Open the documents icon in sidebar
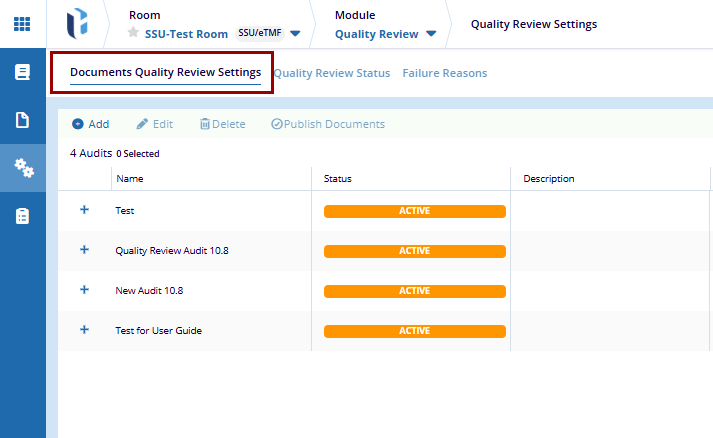Screen dimensions: 713x438 [x=22, y=120]
